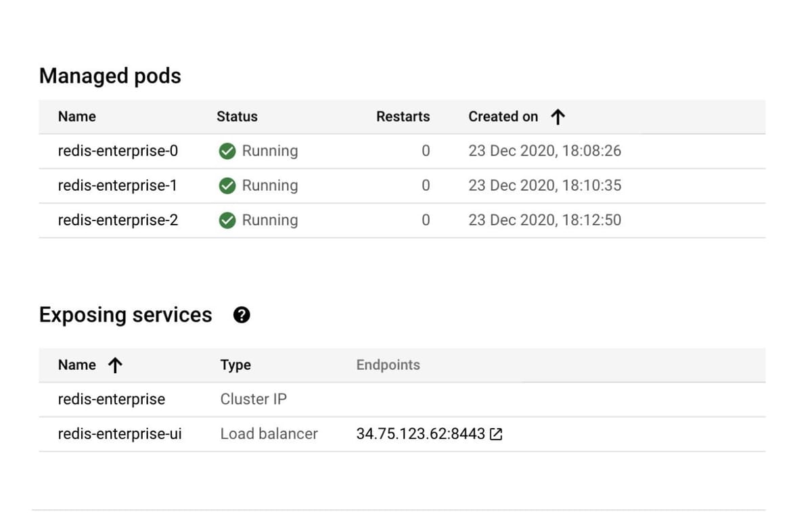Click the sort arrow on the services Name column
This screenshot has height=520, width=812.
pos(116,365)
